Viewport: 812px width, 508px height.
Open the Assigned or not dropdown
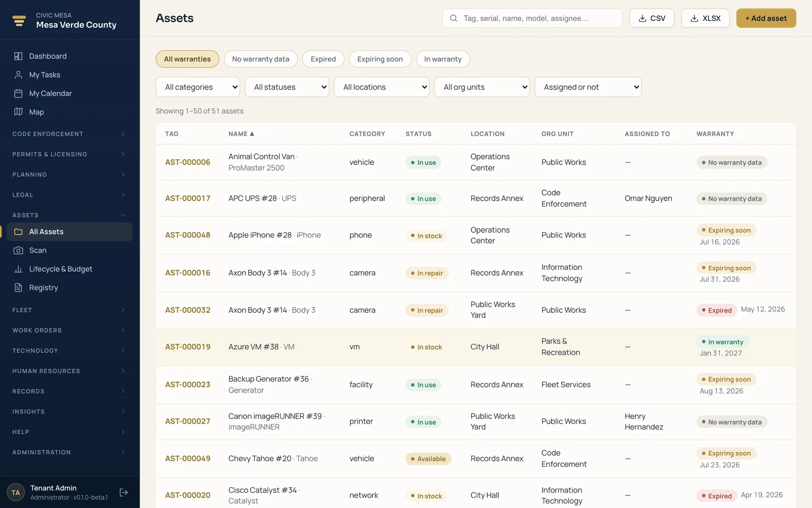588,87
